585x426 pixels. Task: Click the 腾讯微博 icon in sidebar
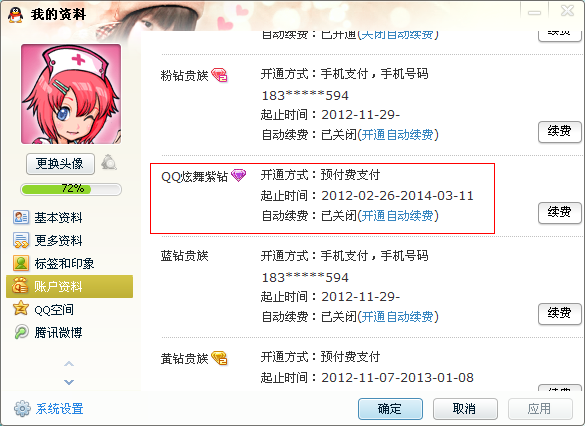pos(21,332)
